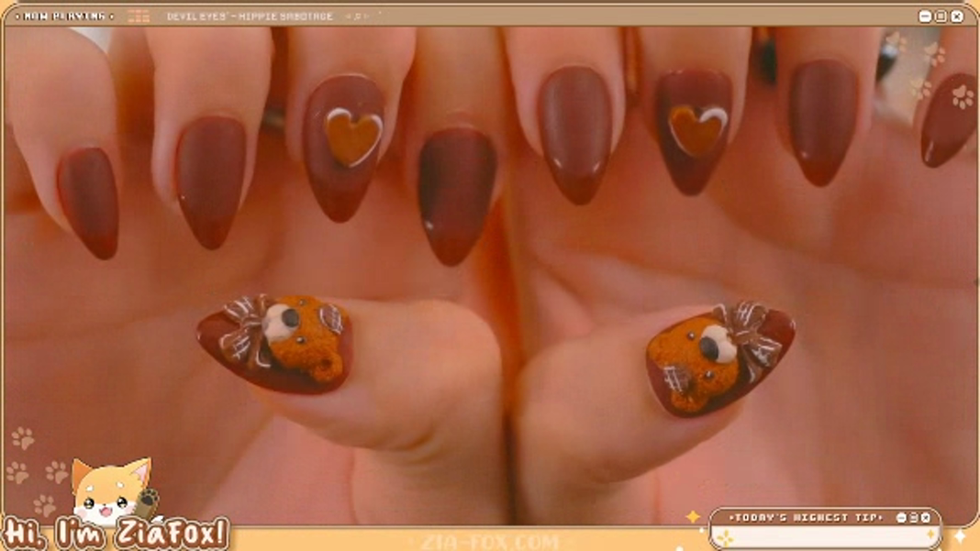This screenshot has width=980, height=551.
Task: Minimize the main stream overlay window
Action: click(x=925, y=17)
